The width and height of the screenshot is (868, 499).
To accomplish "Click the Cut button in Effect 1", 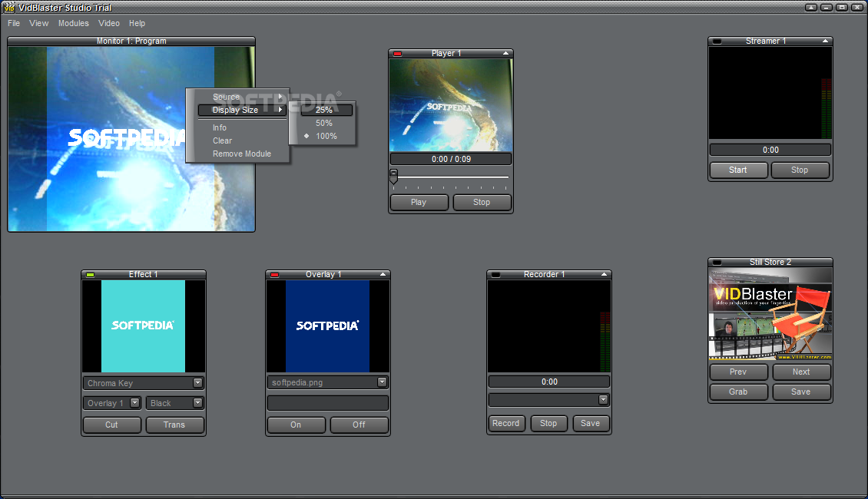I will click(x=112, y=425).
